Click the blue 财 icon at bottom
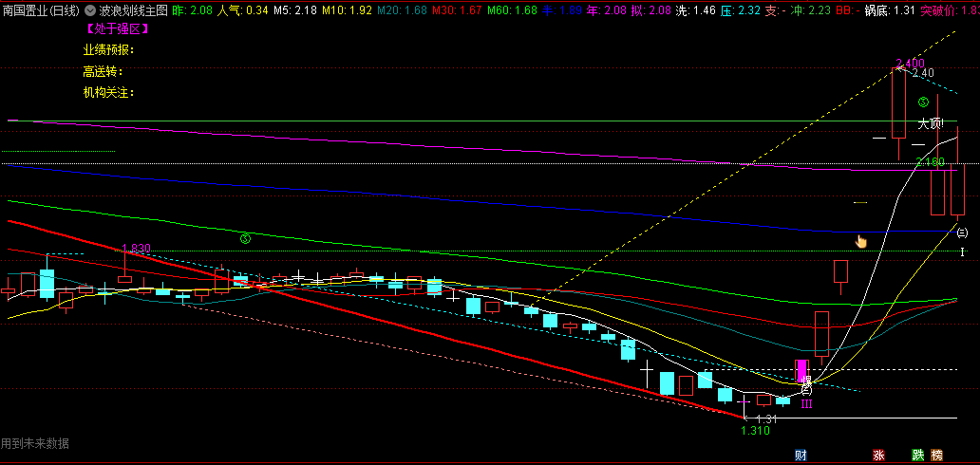This screenshot has height=465, width=980. click(800, 455)
